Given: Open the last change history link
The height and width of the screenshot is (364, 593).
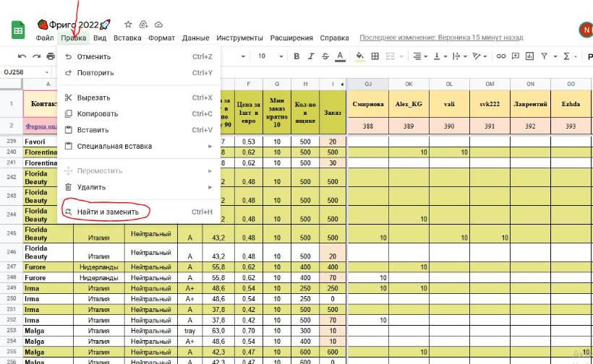Looking at the screenshot, I should point(441,38).
